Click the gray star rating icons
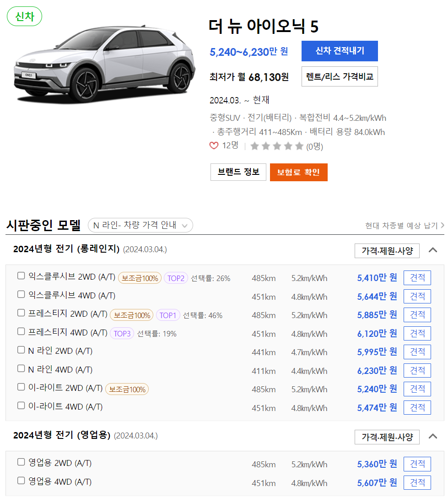 click(277, 146)
